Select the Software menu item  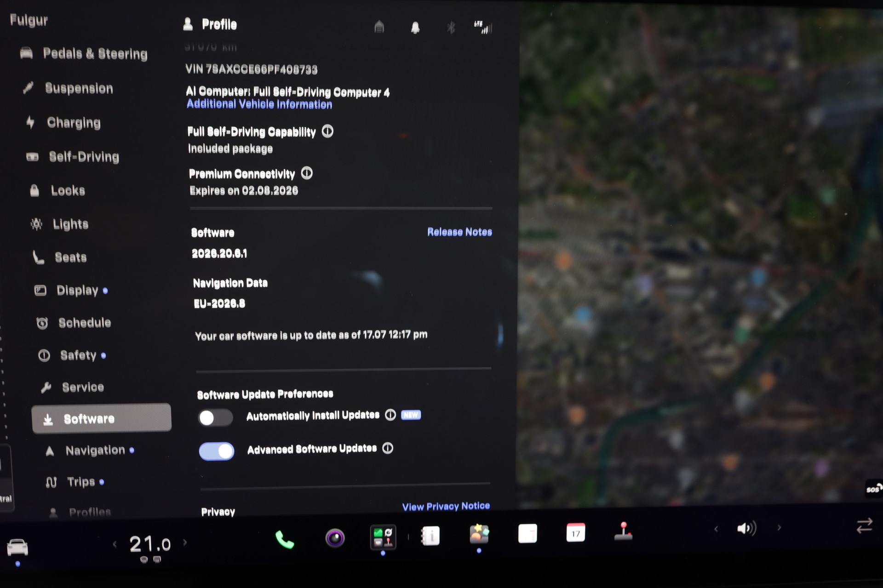pyautogui.click(x=101, y=418)
